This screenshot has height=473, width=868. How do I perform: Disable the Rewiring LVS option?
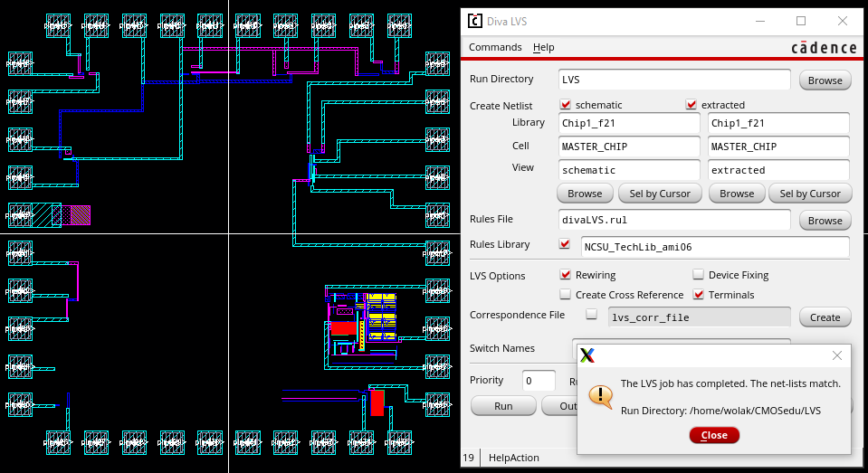click(566, 275)
